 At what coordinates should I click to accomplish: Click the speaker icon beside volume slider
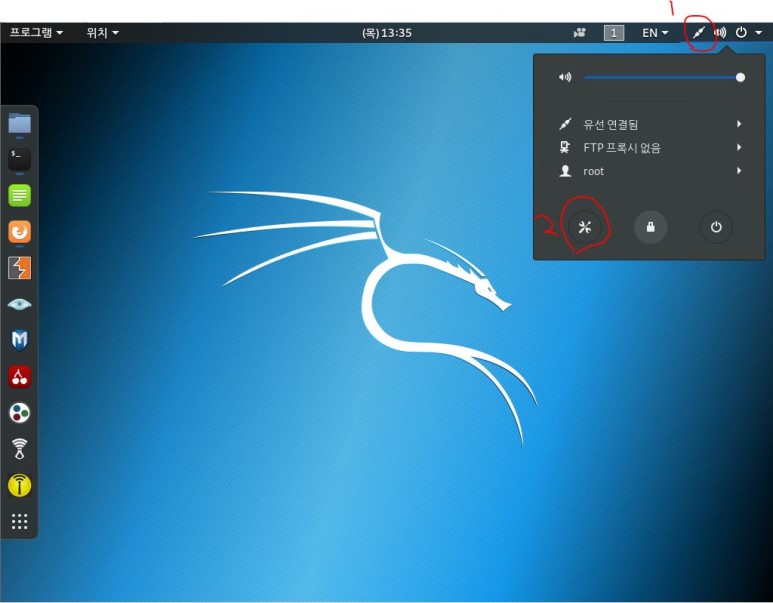coord(565,77)
